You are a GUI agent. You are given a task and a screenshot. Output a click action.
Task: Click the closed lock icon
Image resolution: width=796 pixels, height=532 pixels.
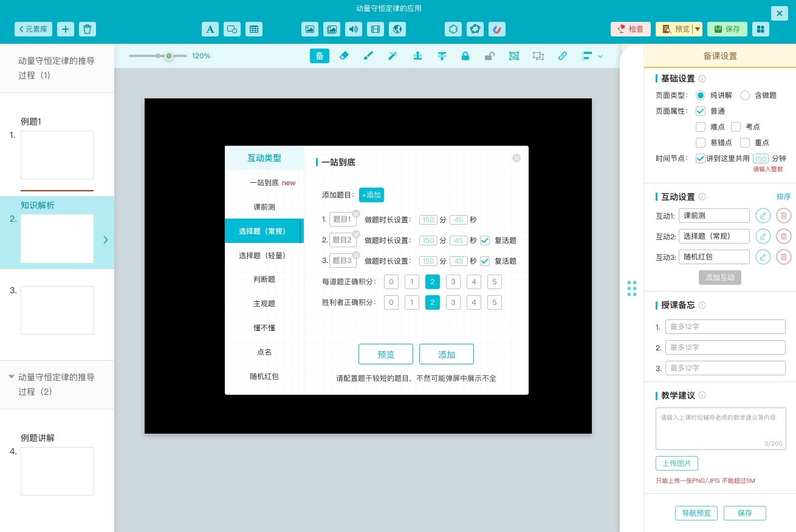click(465, 56)
